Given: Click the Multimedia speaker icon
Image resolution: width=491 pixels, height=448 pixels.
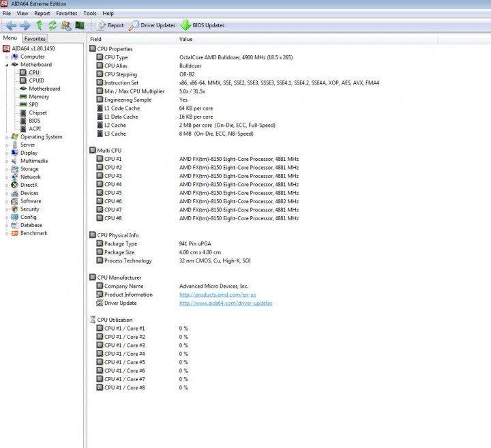Looking at the screenshot, I should [14, 161].
